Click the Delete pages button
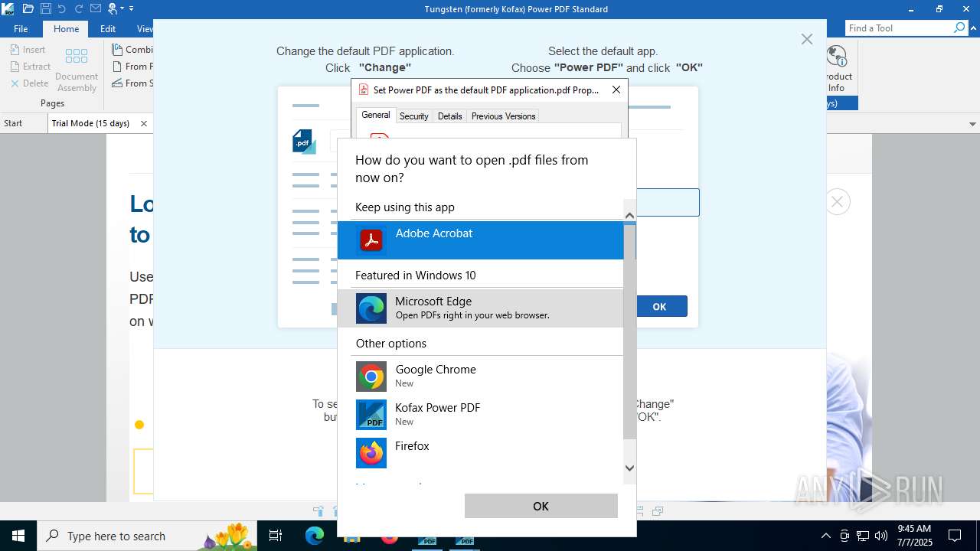 coord(29,83)
